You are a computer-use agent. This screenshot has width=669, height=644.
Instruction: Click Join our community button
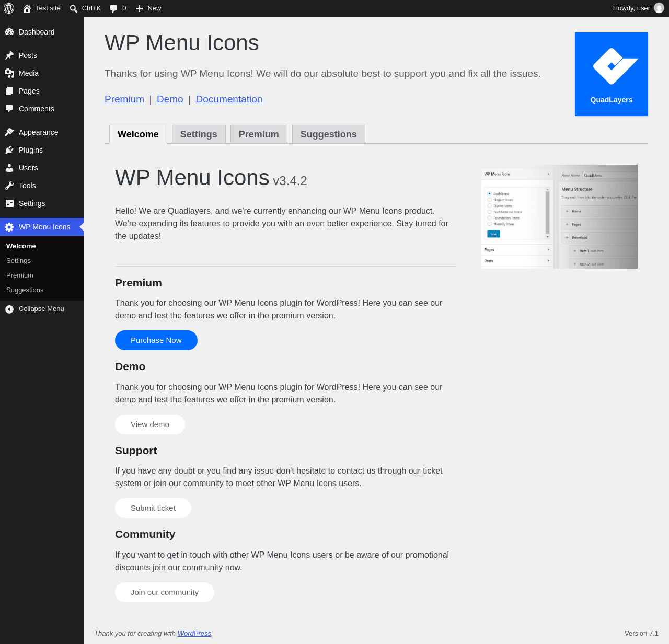click(x=165, y=592)
